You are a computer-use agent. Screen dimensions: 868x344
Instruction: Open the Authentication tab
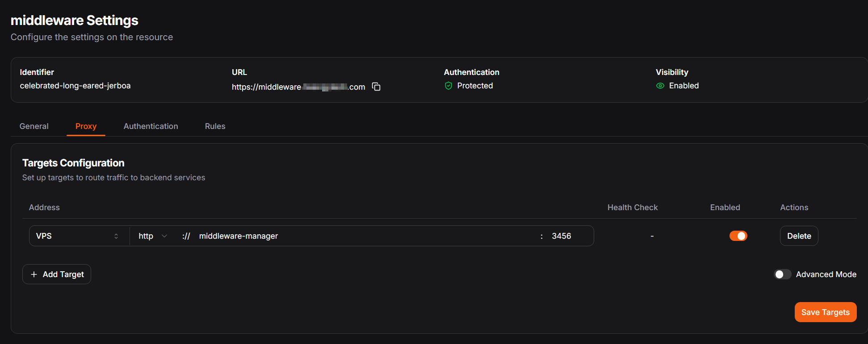[x=151, y=126]
